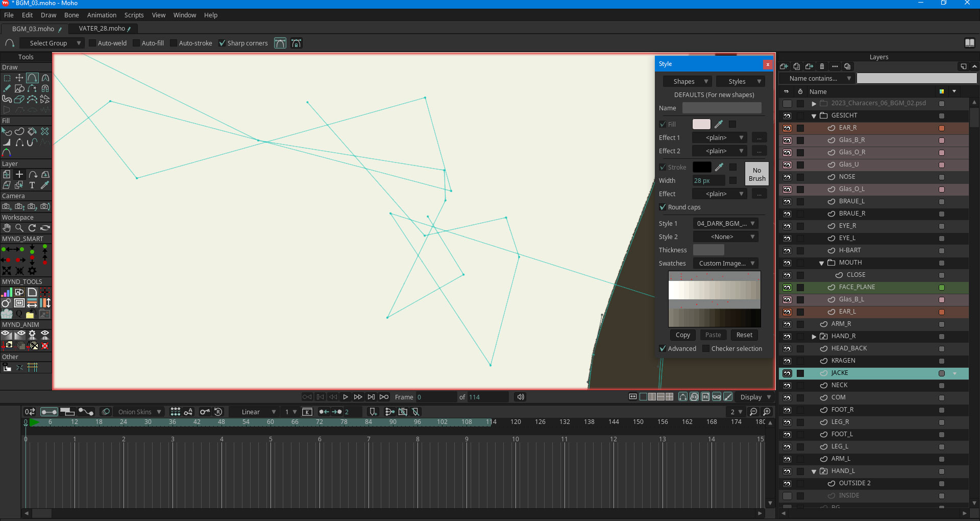Image resolution: width=980 pixels, height=521 pixels.
Task: Click the yellow folder icon in MYND_TOOLS
Action: (30, 314)
